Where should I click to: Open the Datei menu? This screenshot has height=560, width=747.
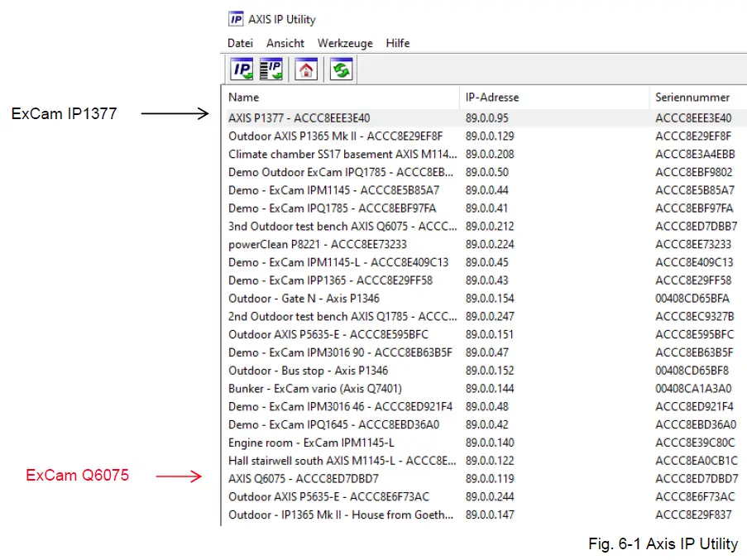coord(240,43)
